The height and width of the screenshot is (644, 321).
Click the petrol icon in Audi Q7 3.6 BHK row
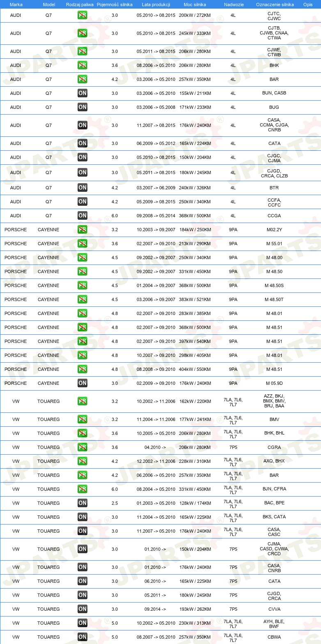pos(83,65)
